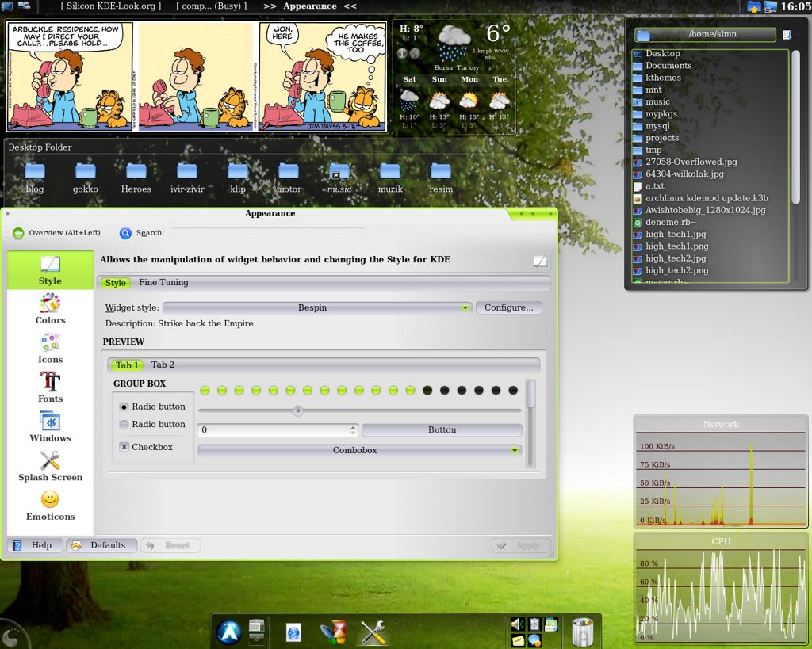Switch to Silicon KDE-Look.org task in top bar
Screen dimensions: 812x649
tap(111, 6)
